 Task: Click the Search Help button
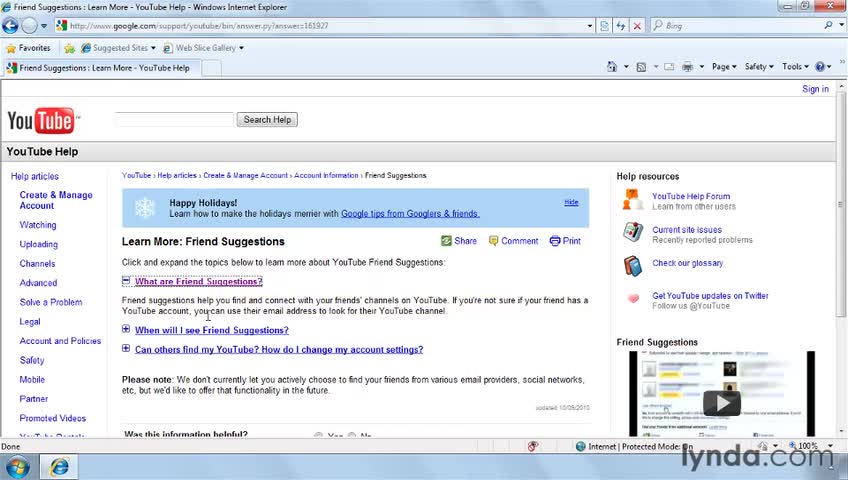[267, 119]
